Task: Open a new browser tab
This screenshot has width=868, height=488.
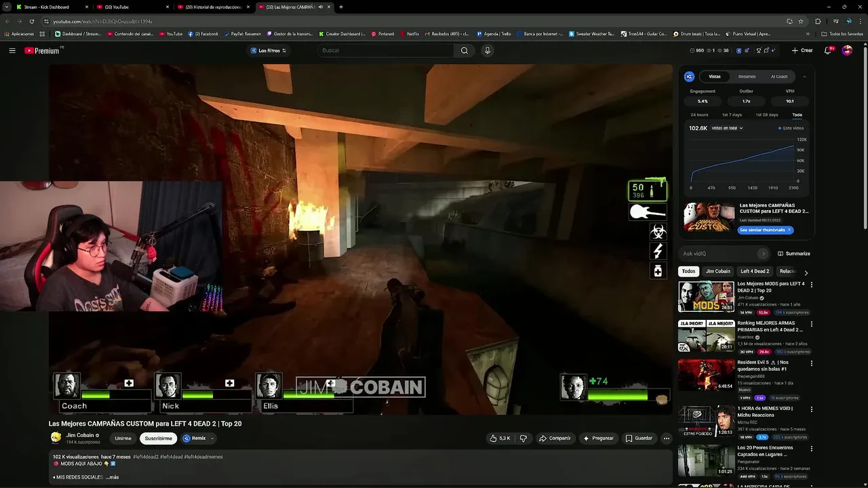Action: coord(341,7)
